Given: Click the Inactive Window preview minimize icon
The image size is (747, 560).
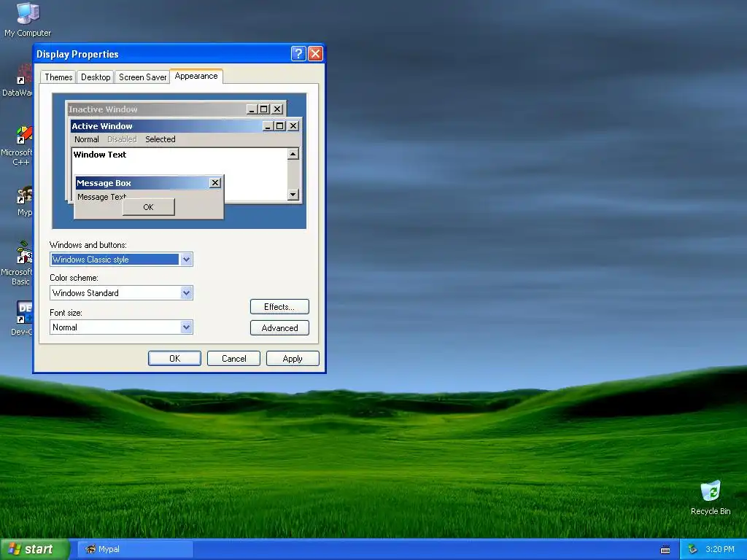Looking at the screenshot, I should coord(252,109).
